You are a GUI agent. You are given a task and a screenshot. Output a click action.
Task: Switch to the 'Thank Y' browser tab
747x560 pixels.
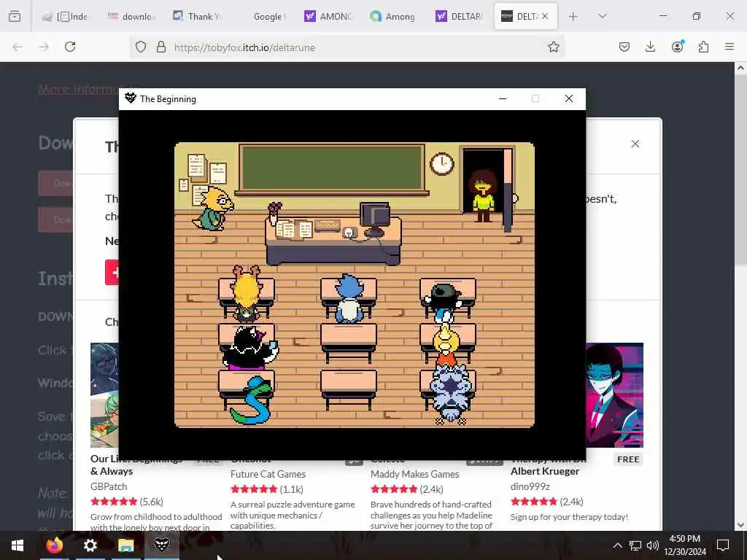tap(197, 16)
